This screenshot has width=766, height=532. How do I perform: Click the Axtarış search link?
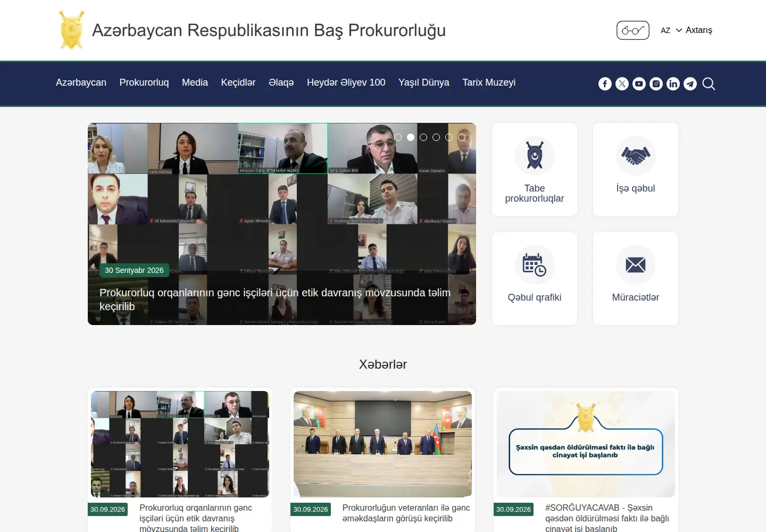(x=699, y=30)
